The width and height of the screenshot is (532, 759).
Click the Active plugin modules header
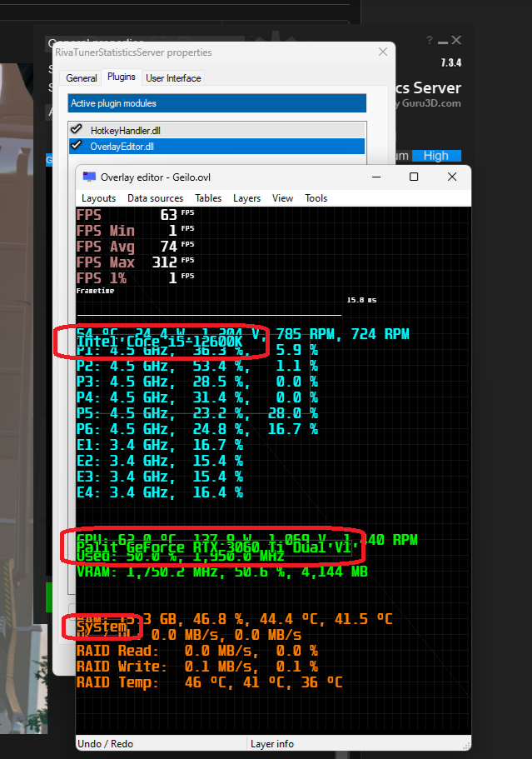pos(216,103)
